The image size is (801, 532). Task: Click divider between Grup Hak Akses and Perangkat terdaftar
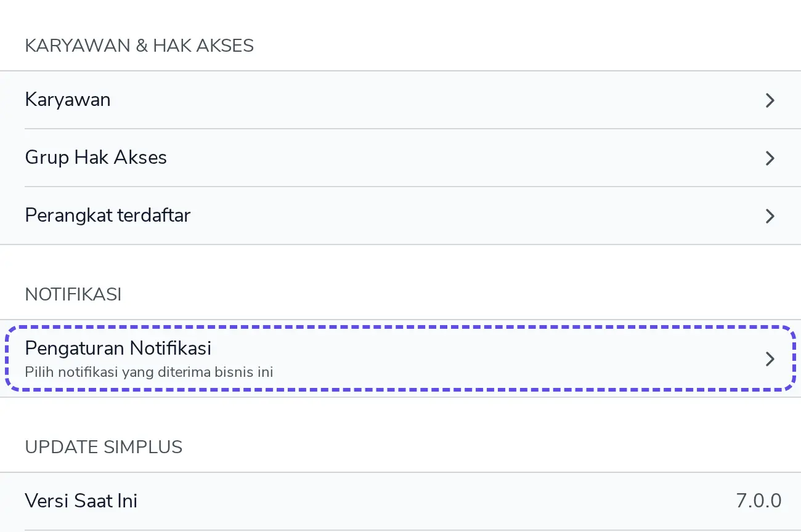click(413, 187)
